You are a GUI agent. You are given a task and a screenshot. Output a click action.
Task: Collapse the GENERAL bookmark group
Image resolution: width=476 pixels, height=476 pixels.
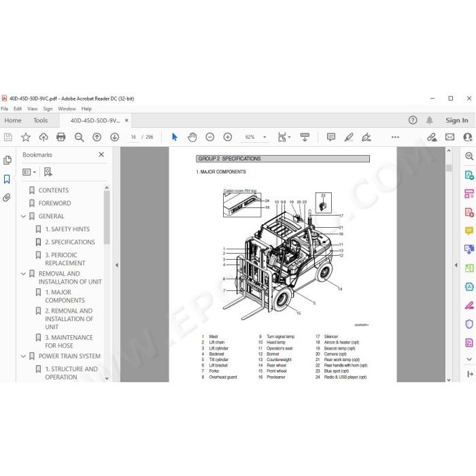23,216
